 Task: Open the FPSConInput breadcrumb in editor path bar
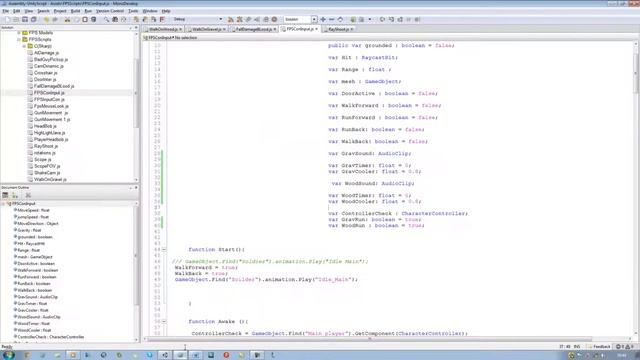[x=160, y=38]
